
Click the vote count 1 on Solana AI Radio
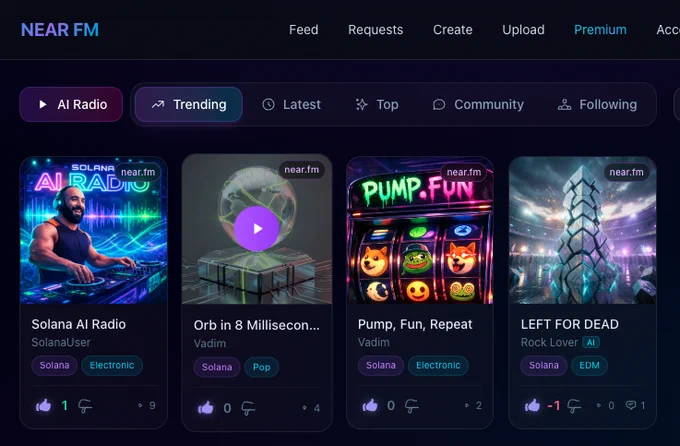tap(65, 406)
